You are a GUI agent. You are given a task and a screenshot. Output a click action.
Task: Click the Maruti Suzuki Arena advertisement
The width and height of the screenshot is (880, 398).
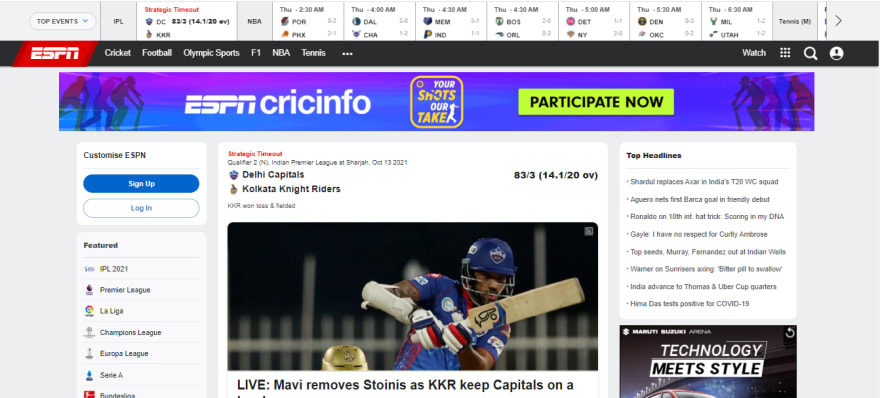pyautogui.click(x=708, y=362)
